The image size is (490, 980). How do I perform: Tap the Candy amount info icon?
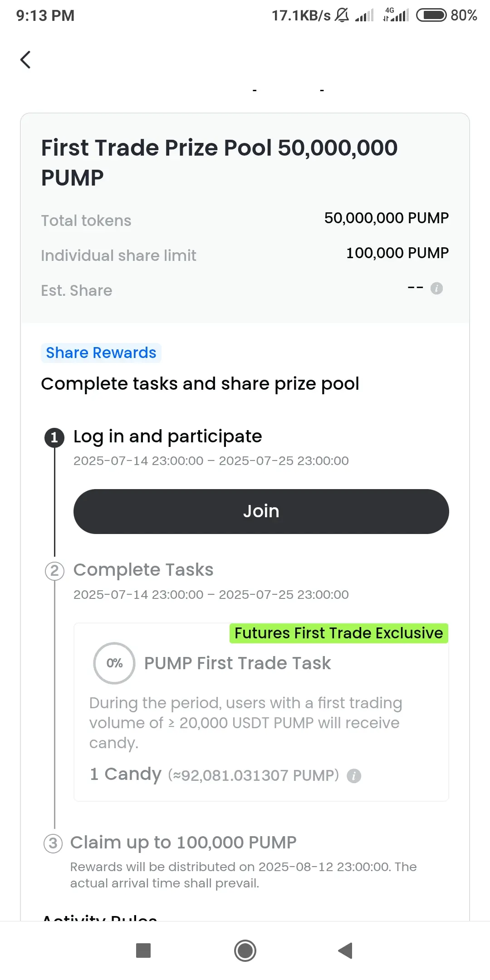[x=354, y=776]
